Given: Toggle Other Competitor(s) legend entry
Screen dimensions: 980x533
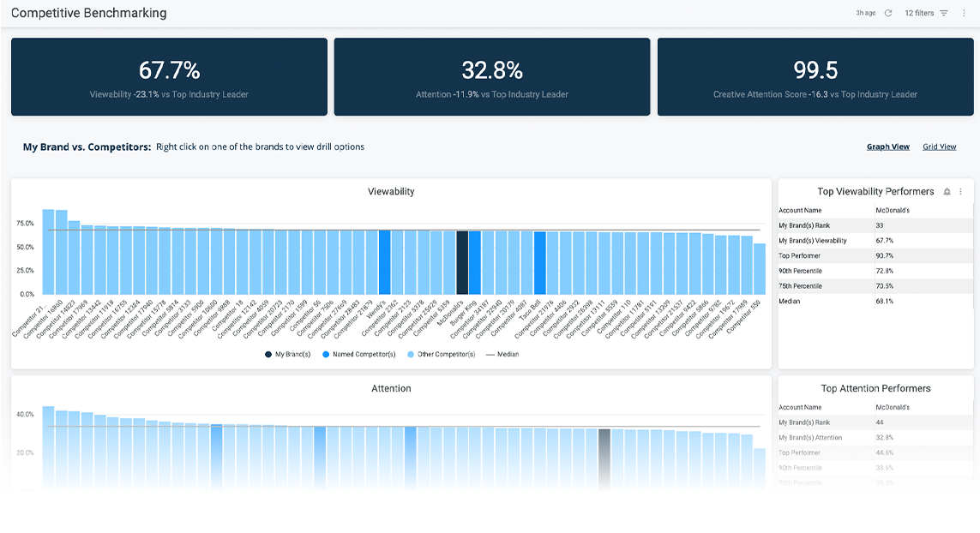Looking at the screenshot, I should tap(442, 354).
